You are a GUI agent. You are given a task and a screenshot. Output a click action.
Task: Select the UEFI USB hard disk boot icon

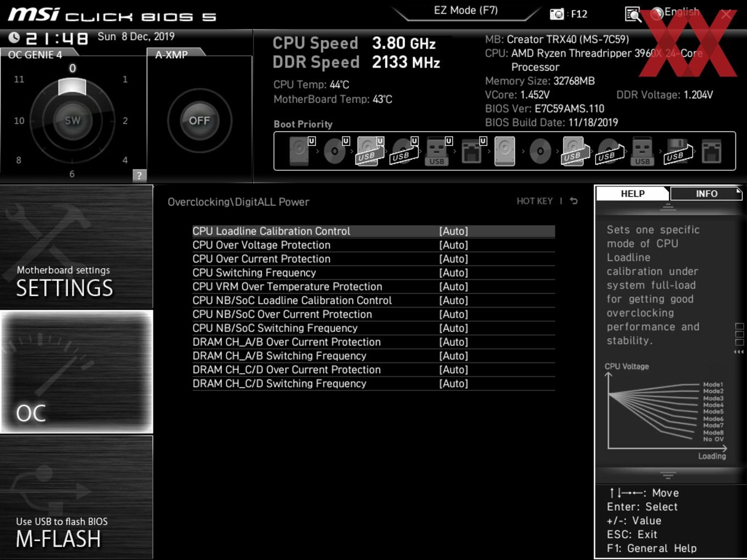pyautogui.click(x=370, y=151)
